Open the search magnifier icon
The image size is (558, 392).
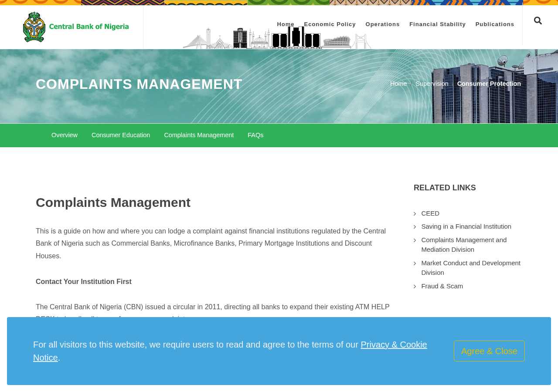pyautogui.click(x=538, y=20)
